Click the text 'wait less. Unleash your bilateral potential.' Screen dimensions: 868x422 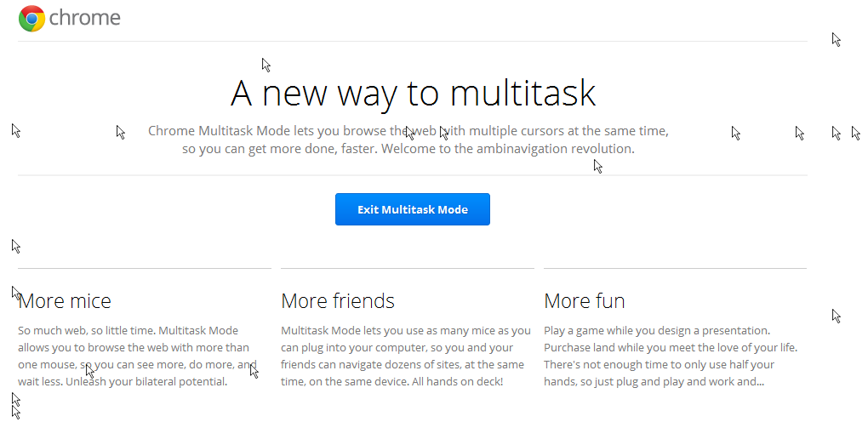pos(123,381)
